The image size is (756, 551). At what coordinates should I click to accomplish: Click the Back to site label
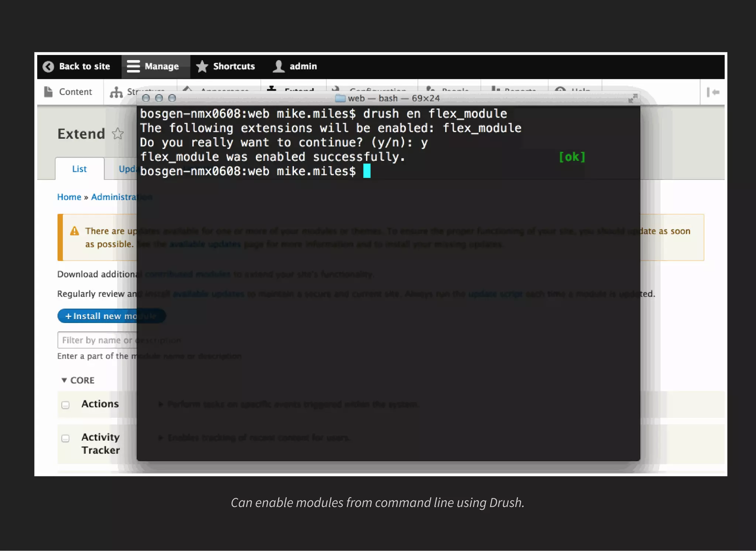(85, 66)
